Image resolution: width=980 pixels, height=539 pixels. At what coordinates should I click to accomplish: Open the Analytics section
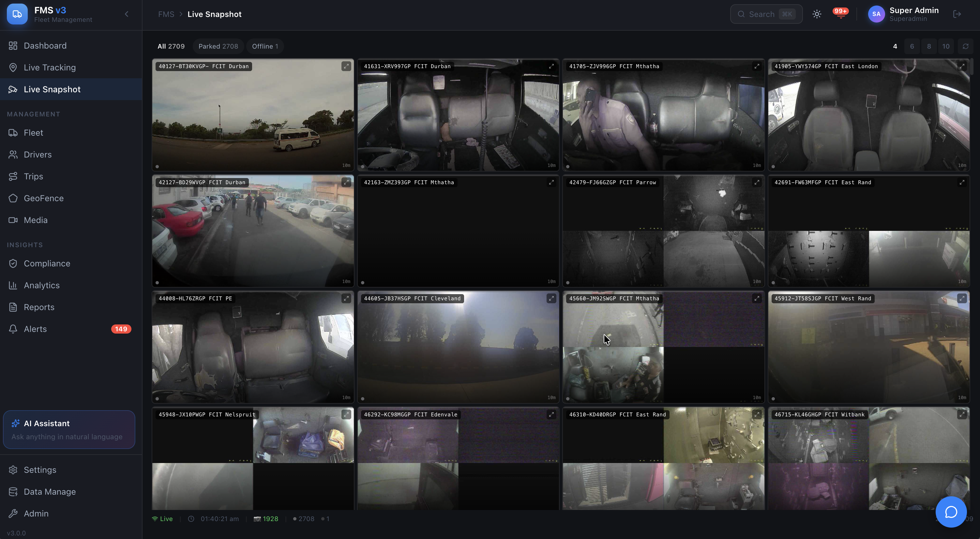pos(41,285)
